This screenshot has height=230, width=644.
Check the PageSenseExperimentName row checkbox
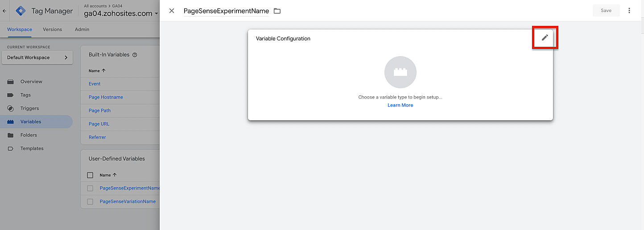coord(90,188)
